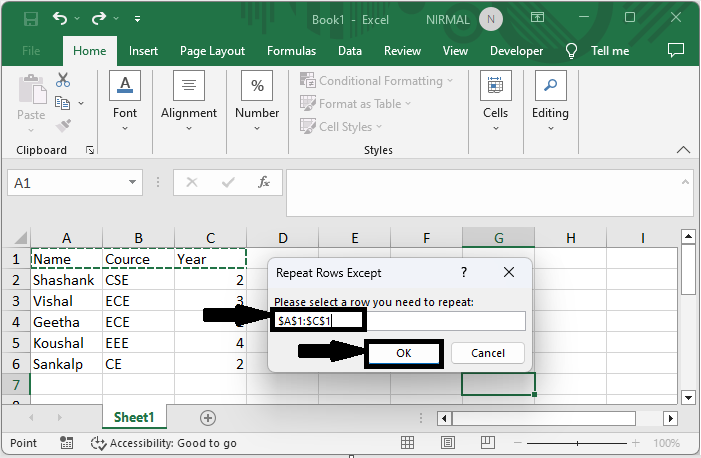Click the Format Painter brush icon
701x458 pixels.
pos(63,126)
